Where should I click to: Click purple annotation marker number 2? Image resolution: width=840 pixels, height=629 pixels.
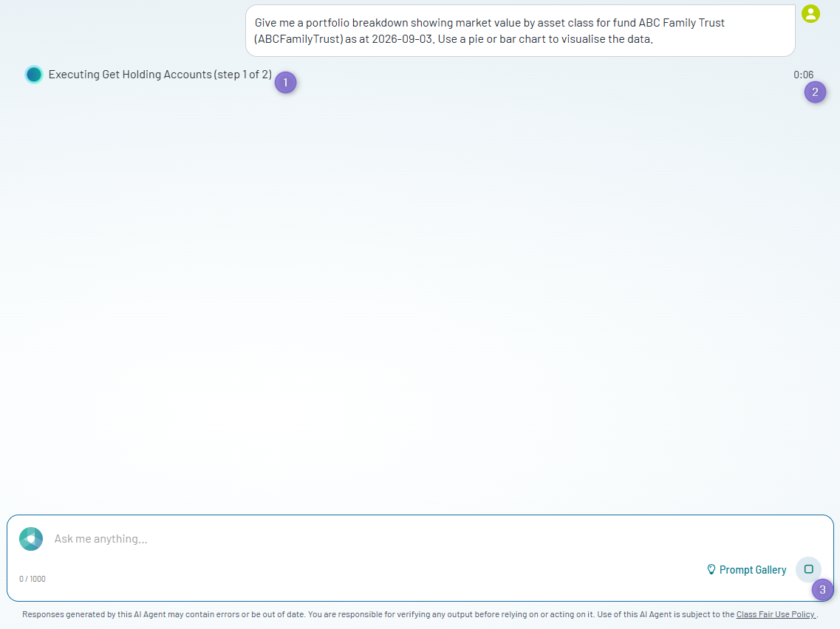815,92
